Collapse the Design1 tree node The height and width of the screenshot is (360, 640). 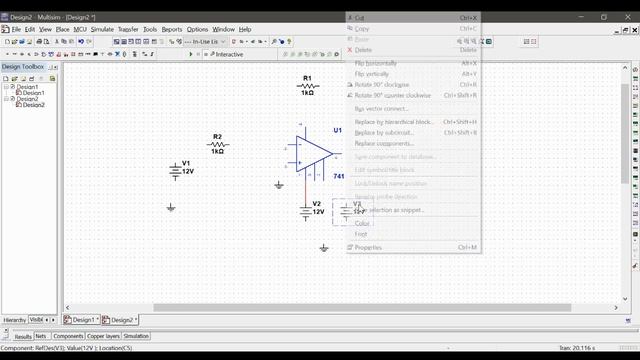click(x=6, y=87)
